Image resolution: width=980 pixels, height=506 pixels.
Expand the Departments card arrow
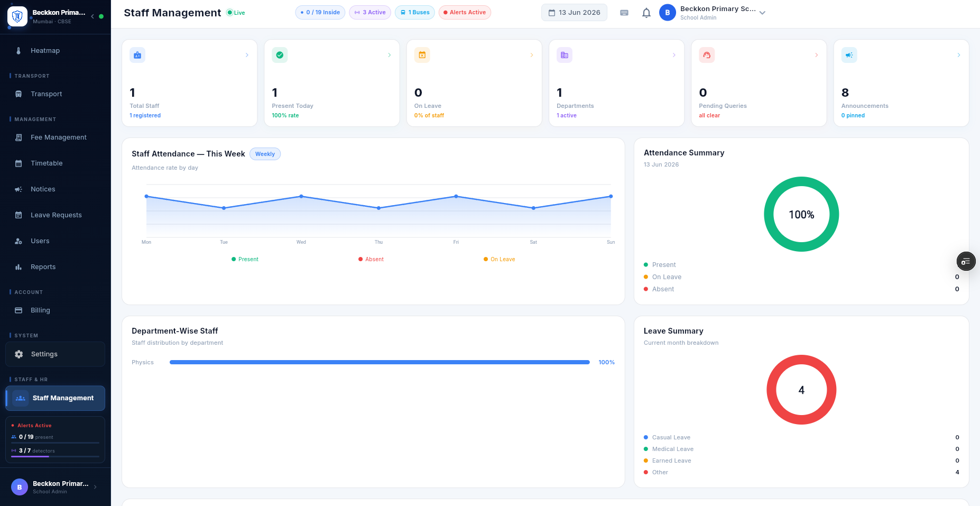[x=674, y=55]
